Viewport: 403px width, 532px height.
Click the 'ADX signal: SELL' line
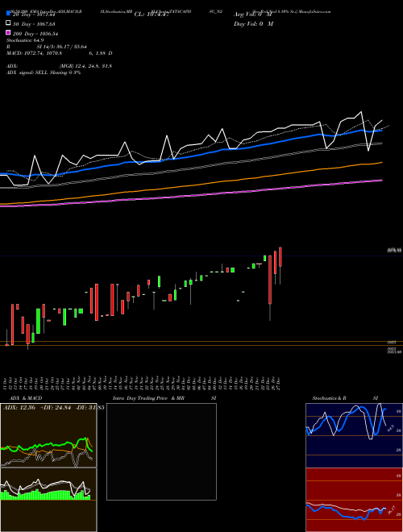[44, 73]
